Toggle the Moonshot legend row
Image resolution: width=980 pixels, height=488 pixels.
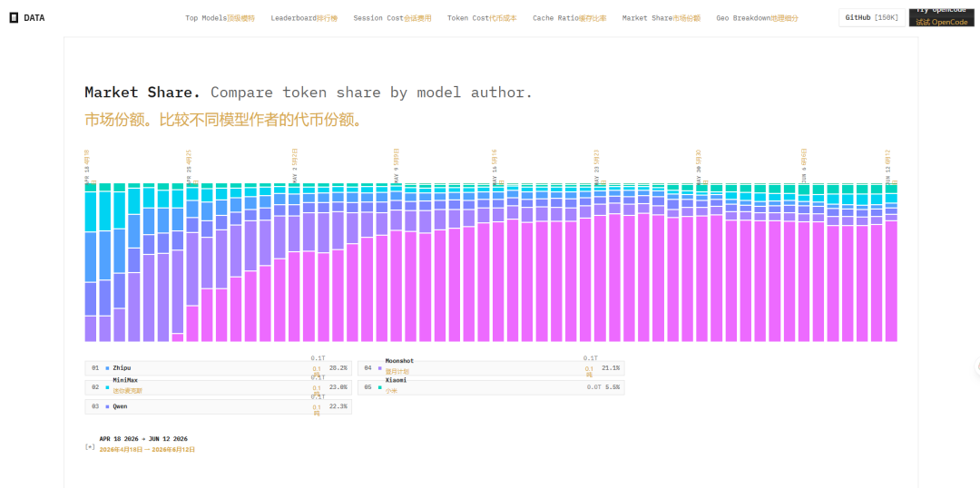pyautogui.click(x=491, y=368)
